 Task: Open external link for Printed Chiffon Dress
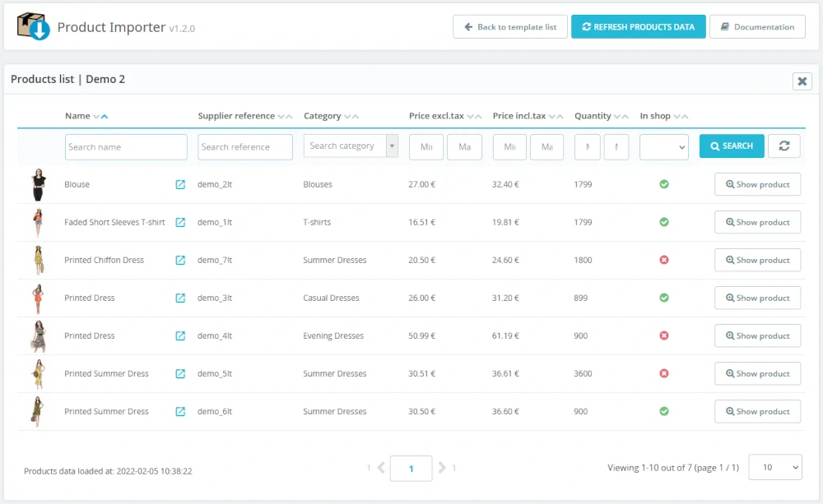(x=180, y=261)
